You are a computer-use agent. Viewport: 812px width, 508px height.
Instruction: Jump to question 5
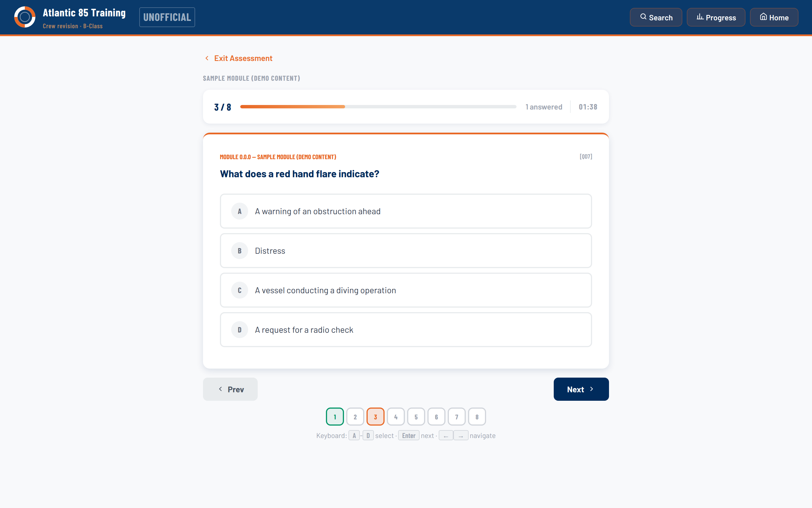pos(416,417)
